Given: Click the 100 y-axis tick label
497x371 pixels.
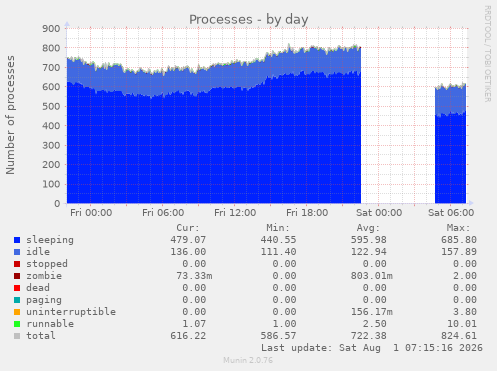Looking at the screenshot, I should (x=51, y=184).
